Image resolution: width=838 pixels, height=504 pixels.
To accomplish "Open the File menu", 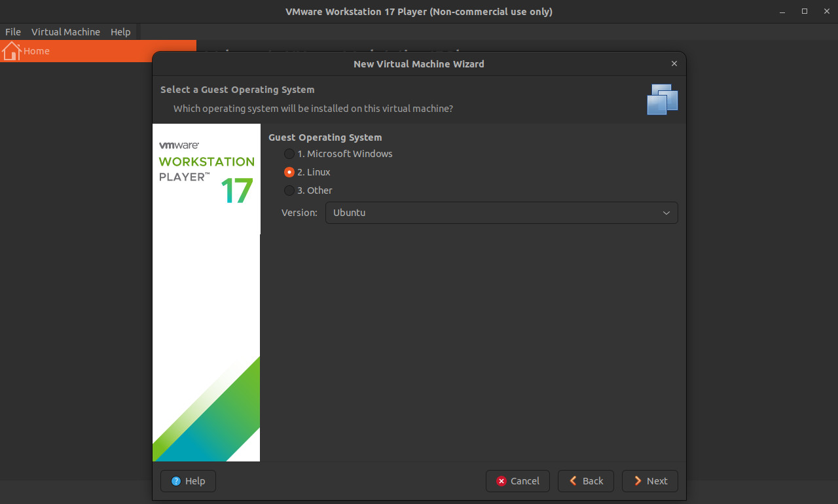I will click(13, 31).
